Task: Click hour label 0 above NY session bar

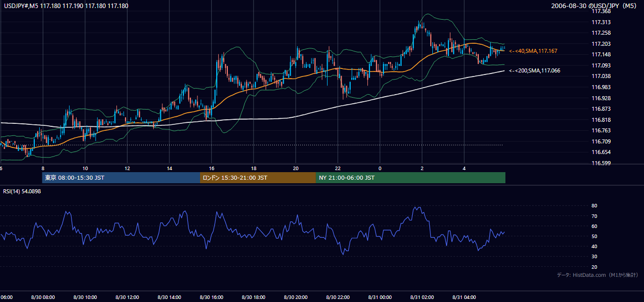Action: [380, 169]
